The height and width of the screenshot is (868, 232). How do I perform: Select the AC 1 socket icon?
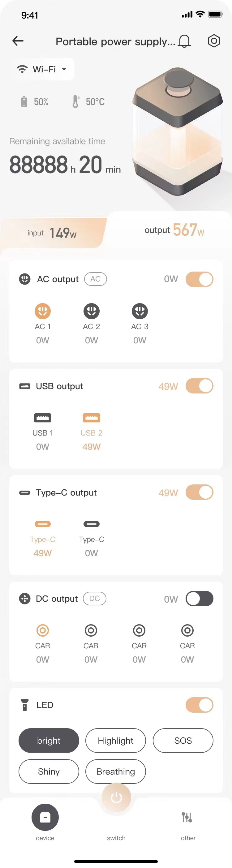[43, 311]
